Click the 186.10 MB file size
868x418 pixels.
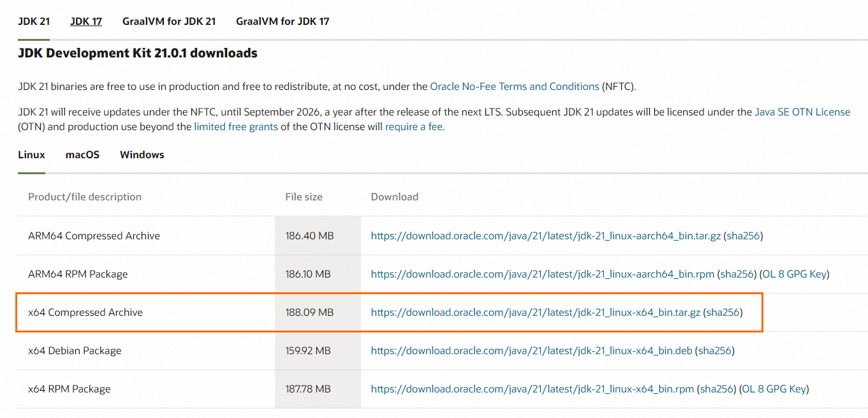click(308, 274)
